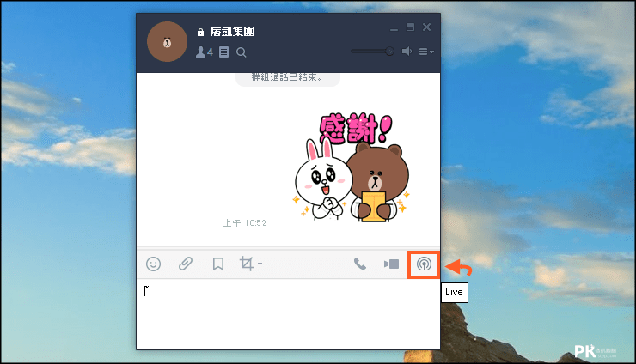Click the group name in the header

pos(232,32)
